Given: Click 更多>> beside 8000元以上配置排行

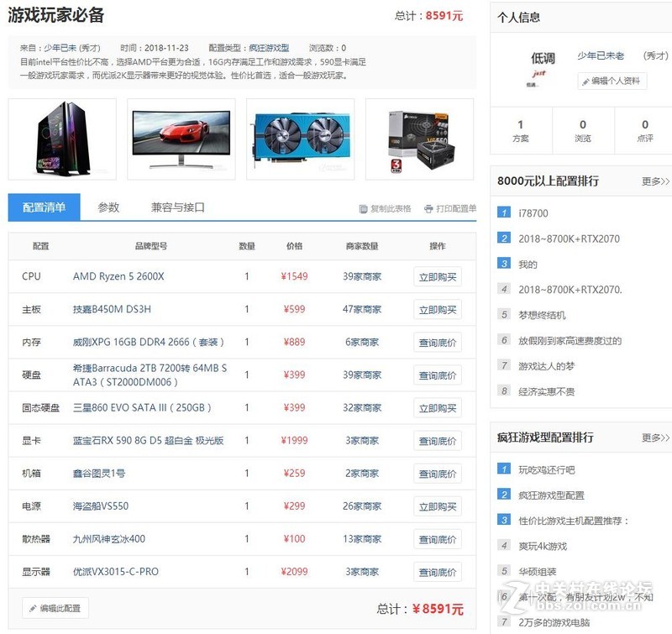Looking at the screenshot, I should (x=655, y=181).
